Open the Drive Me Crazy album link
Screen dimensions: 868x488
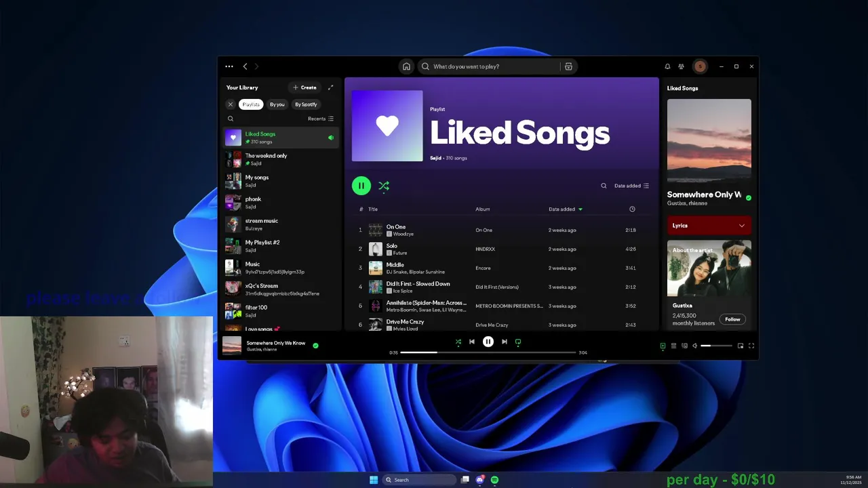[492, 325]
